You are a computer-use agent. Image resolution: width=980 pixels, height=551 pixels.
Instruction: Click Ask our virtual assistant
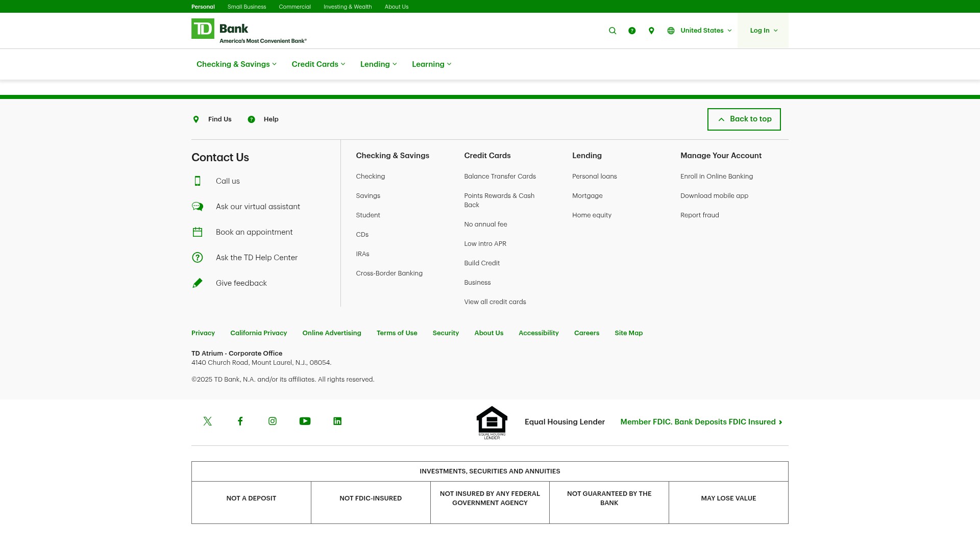coord(258,207)
